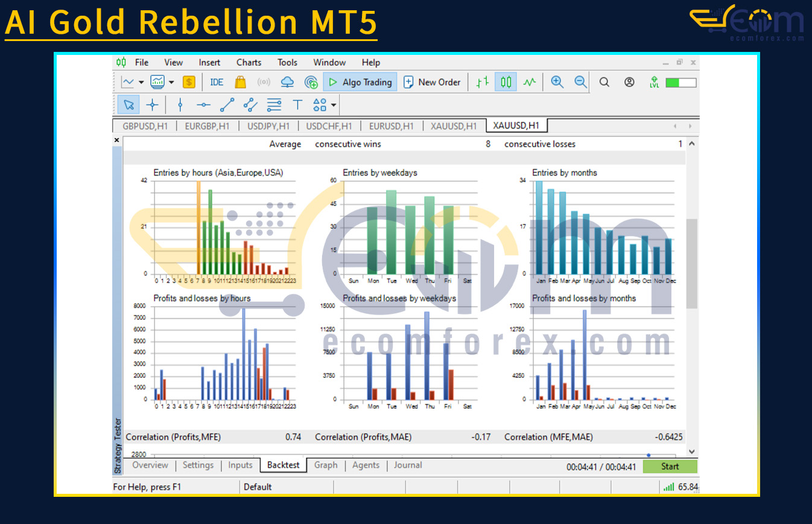The height and width of the screenshot is (524, 812).
Task: Select the text label tool
Action: [297, 104]
